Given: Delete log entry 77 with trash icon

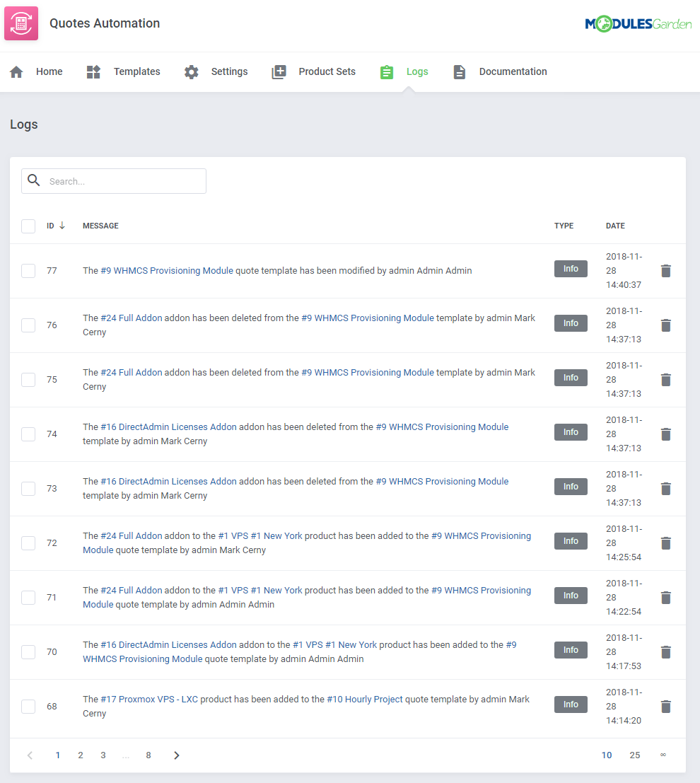Looking at the screenshot, I should pos(665,271).
